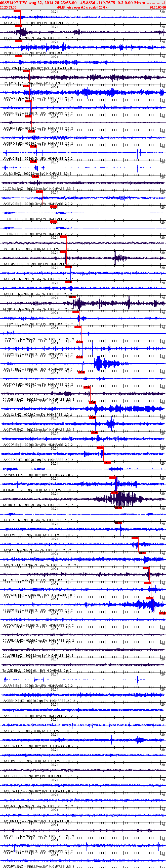The height and width of the screenshot is (868, 166).
Task: Select the TA.E04D.BHZ station label
Action: tap(38, 580)
